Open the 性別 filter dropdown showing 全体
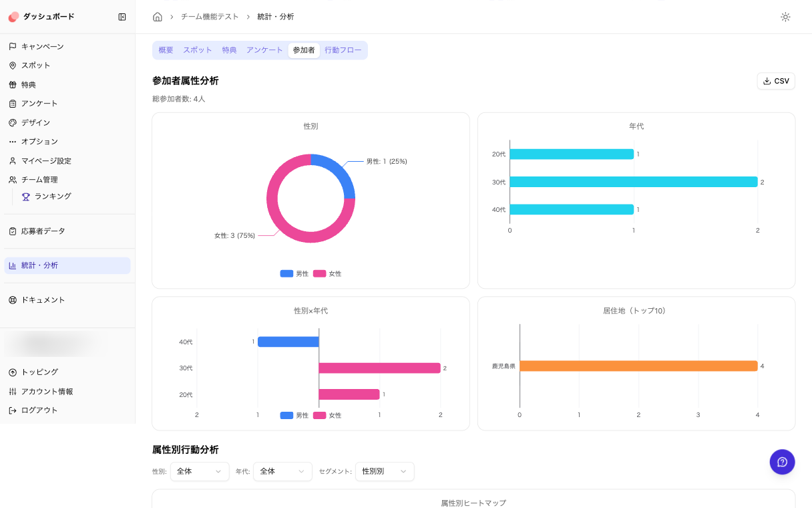This screenshot has width=812, height=508. point(199,471)
